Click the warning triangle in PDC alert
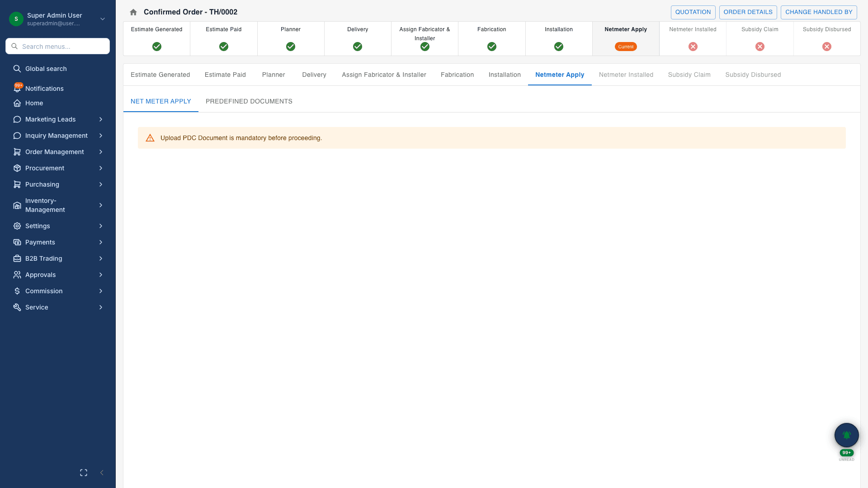 [150, 138]
